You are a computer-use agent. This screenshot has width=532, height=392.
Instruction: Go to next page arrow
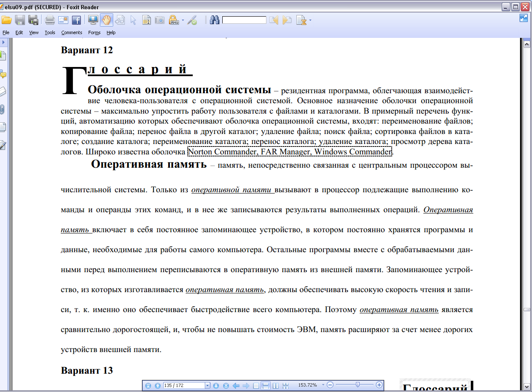point(216,386)
